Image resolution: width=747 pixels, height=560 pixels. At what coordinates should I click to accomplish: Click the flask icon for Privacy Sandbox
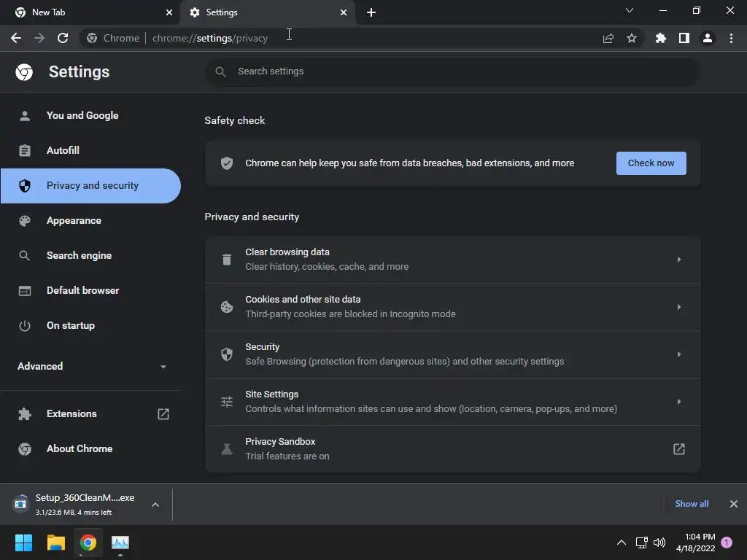pyautogui.click(x=227, y=449)
